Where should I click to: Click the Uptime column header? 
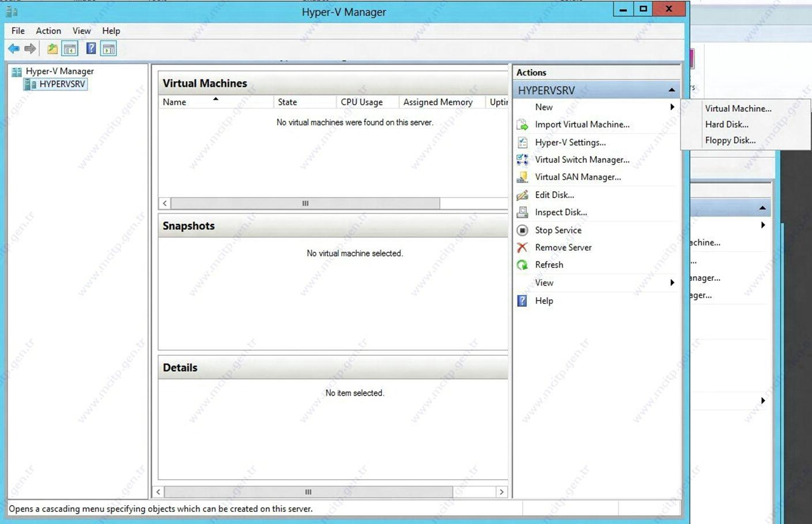497,102
